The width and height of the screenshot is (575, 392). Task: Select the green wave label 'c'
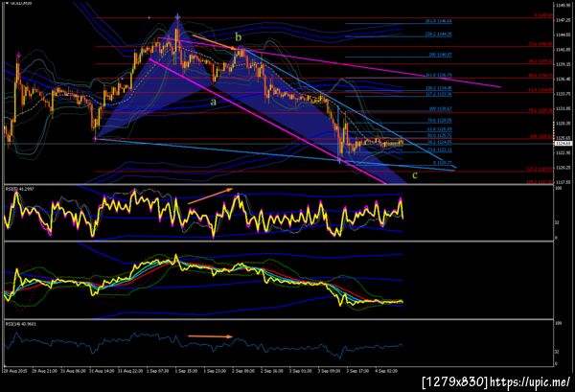coord(415,175)
